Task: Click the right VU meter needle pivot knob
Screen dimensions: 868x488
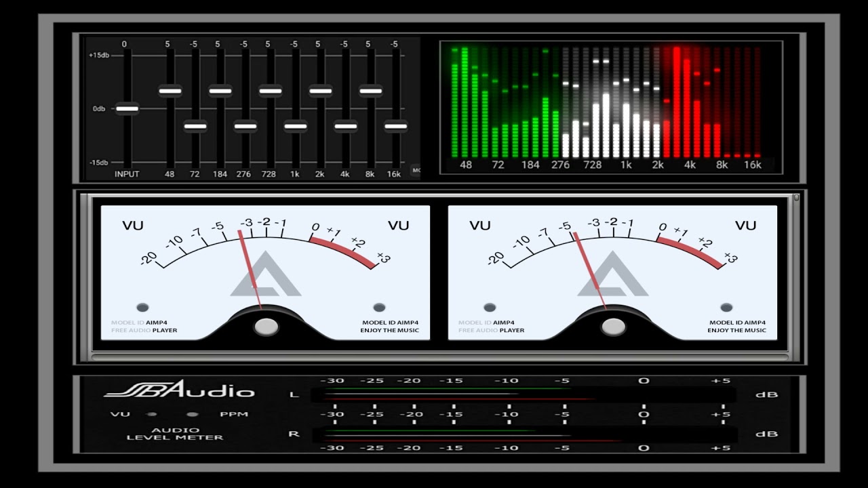Action: [613, 327]
